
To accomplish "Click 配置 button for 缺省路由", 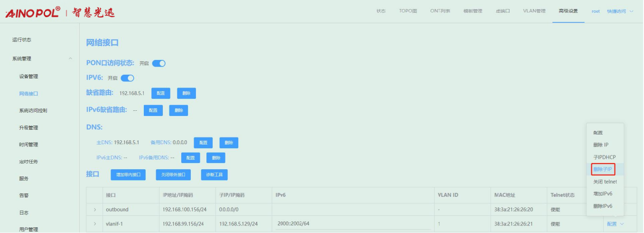I will click(x=160, y=94).
